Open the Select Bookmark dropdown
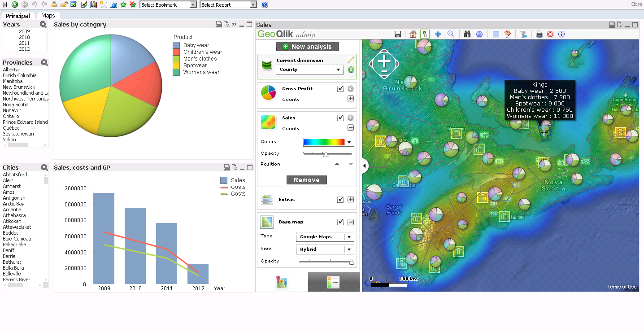This screenshot has height=332, width=644. [x=167, y=4]
